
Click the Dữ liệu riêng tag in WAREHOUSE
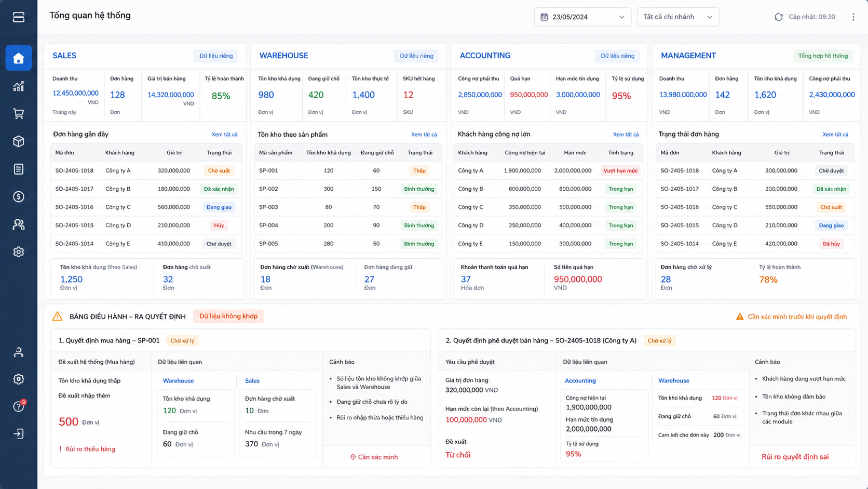pos(416,56)
